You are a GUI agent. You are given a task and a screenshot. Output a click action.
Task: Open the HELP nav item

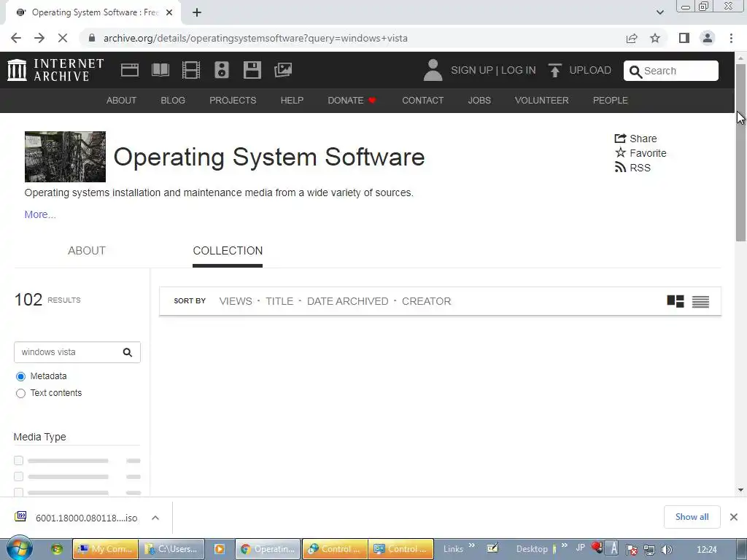292,101
